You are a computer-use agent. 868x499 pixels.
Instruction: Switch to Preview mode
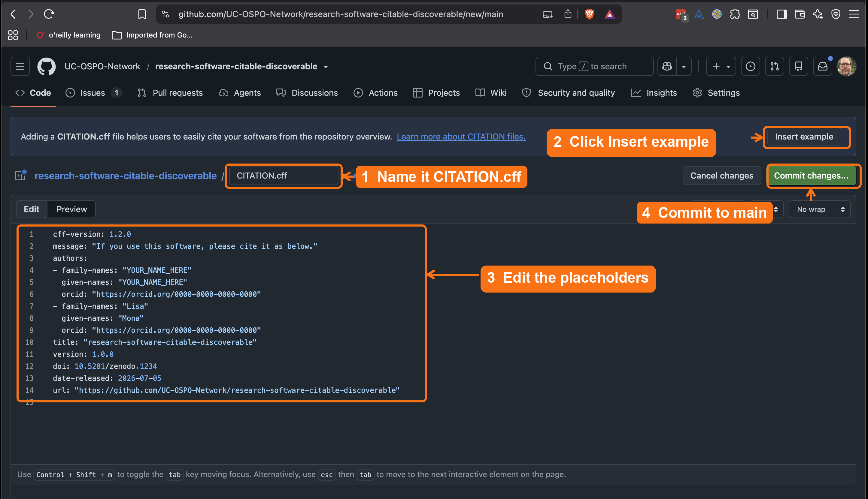pyautogui.click(x=72, y=209)
